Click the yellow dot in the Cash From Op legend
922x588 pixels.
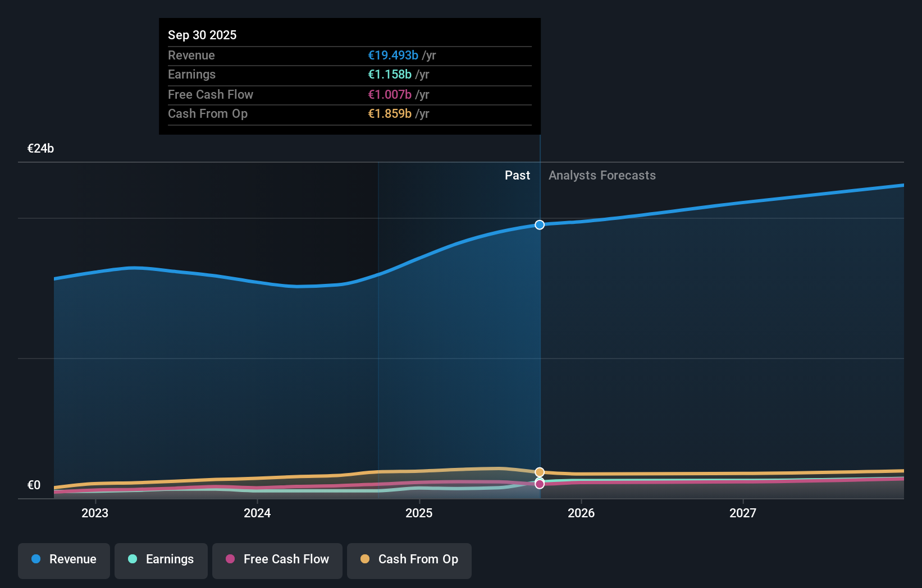pyautogui.click(x=365, y=559)
